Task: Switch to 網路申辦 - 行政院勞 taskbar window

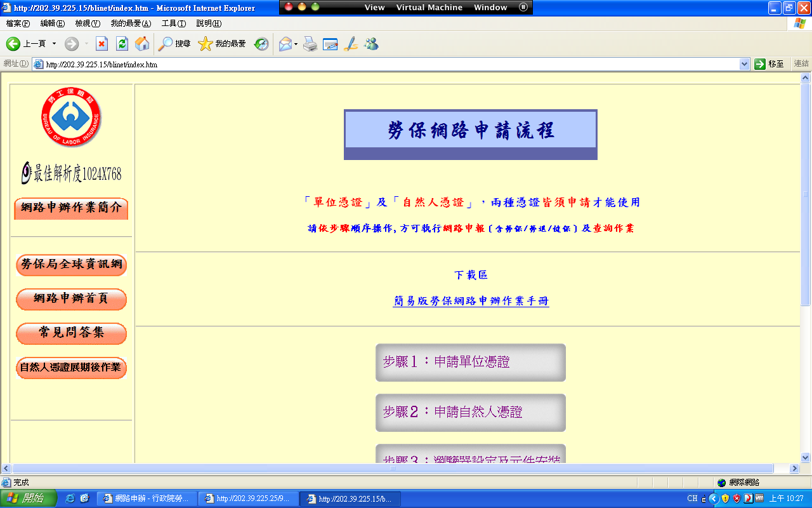Action: click(147, 498)
